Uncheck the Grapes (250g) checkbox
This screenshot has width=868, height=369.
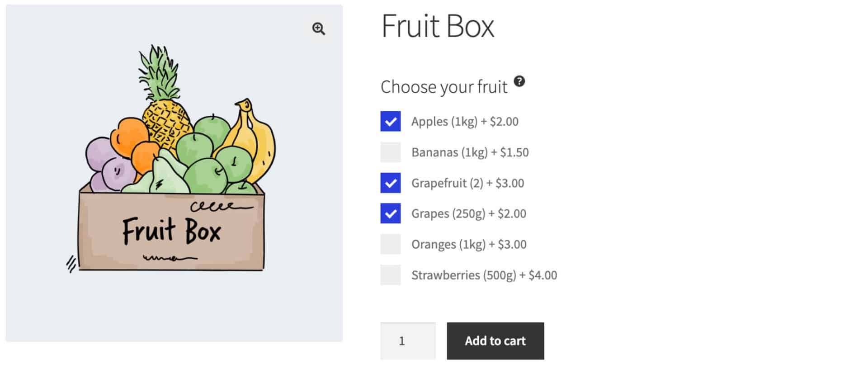pyautogui.click(x=390, y=213)
